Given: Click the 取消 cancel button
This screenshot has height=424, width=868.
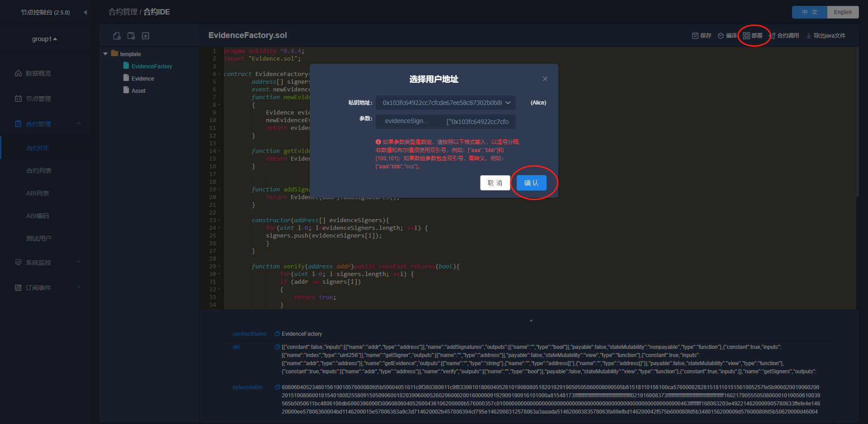Looking at the screenshot, I should (495, 183).
